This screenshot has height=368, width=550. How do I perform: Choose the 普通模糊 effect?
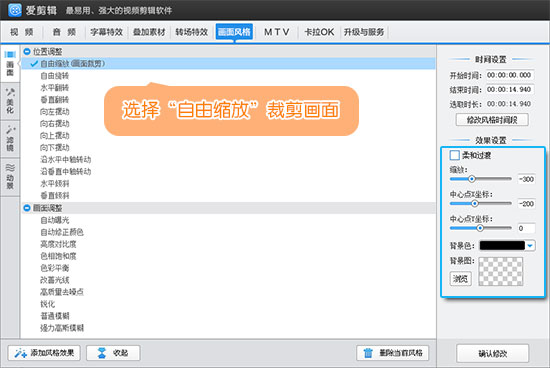click(x=55, y=316)
